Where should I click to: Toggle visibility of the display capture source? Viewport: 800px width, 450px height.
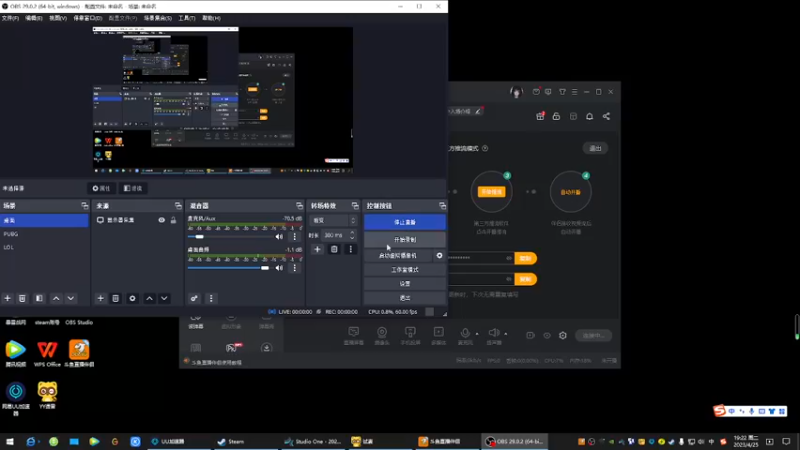(x=161, y=220)
